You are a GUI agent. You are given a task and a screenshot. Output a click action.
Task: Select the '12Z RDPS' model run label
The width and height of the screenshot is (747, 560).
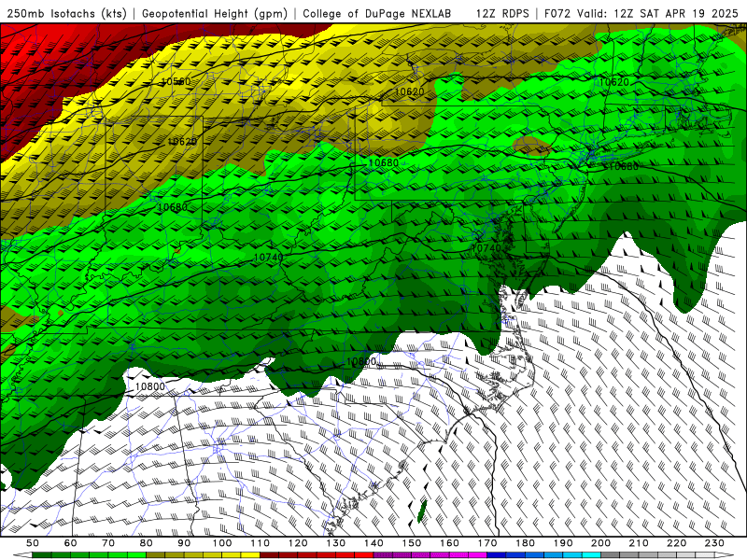point(502,13)
